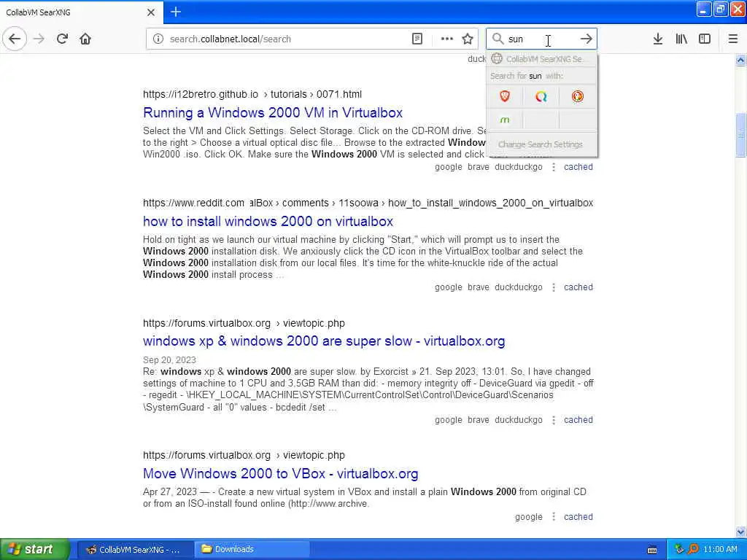
Task: Click the page scrollbar up arrow
Action: coord(740,60)
